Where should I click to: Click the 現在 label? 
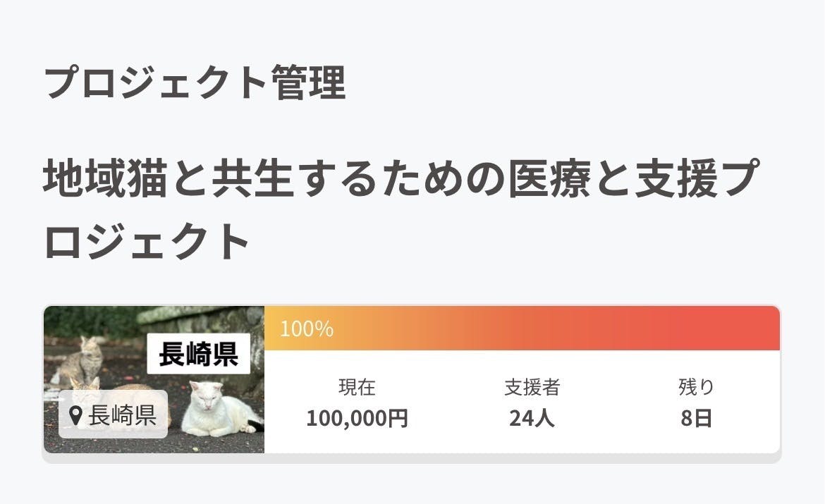(357, 387)
